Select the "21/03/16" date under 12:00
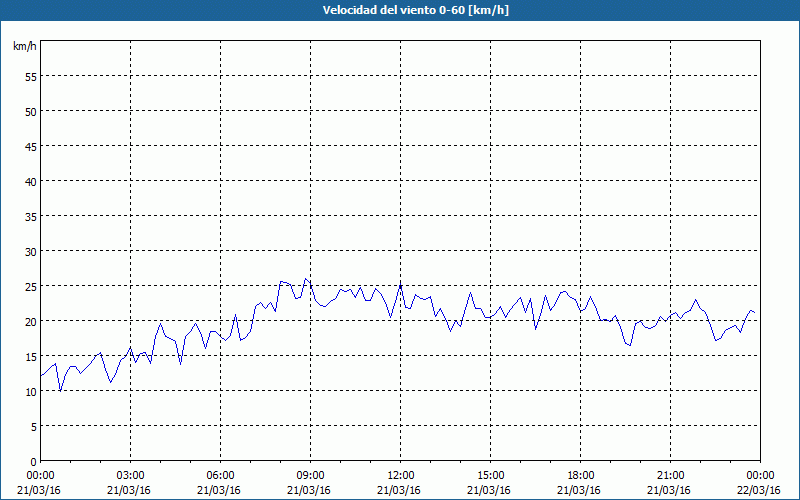 398,491
